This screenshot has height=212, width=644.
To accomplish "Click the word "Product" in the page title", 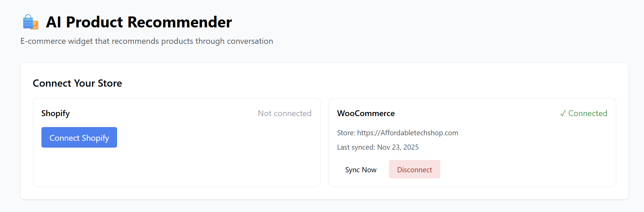I will pyautogui.click(x=94, y=22).
